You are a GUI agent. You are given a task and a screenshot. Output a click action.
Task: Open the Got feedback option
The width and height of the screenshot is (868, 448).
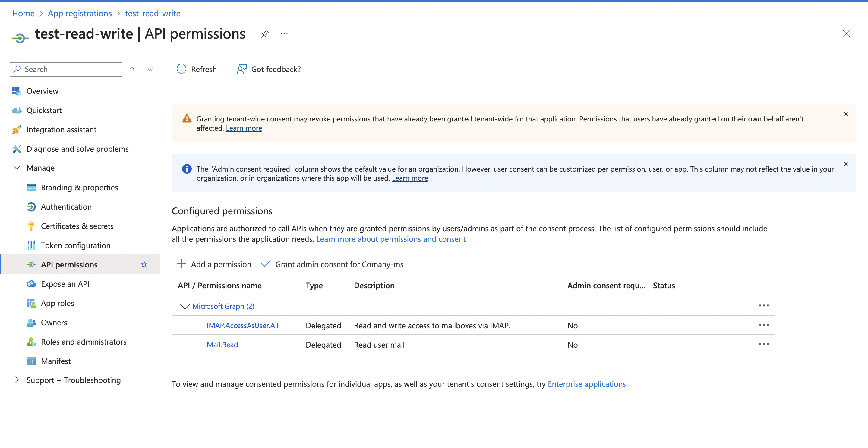(269, 69)
